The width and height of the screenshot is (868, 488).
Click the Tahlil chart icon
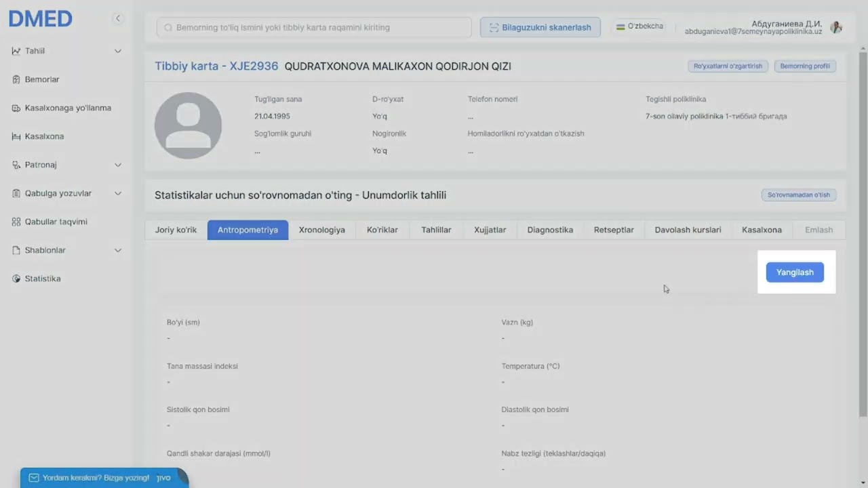coord(16,51)
